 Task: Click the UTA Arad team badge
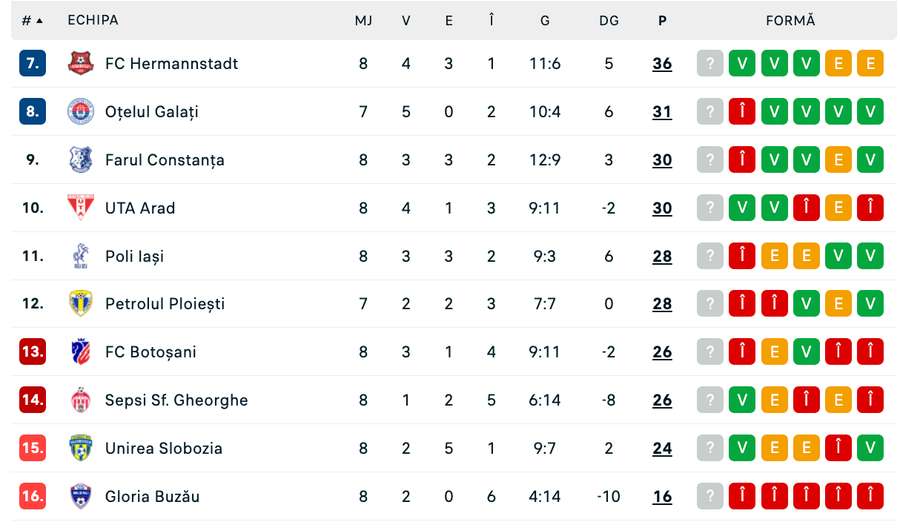80,207
